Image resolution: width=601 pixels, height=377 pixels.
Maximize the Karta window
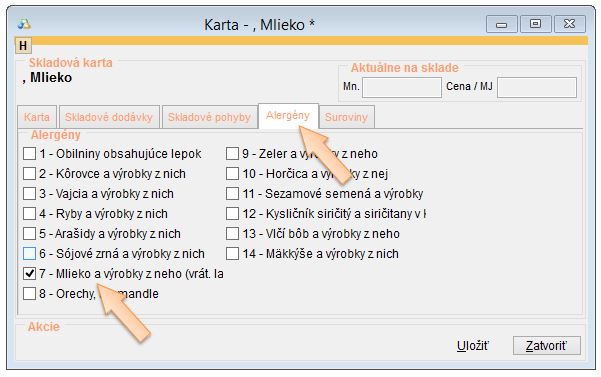(x=535, y=25)
